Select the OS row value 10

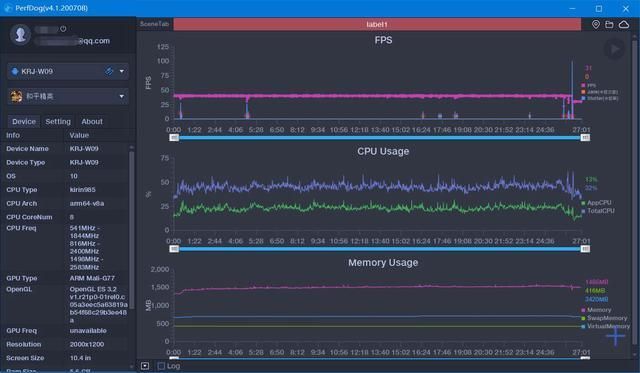(73, 176)
